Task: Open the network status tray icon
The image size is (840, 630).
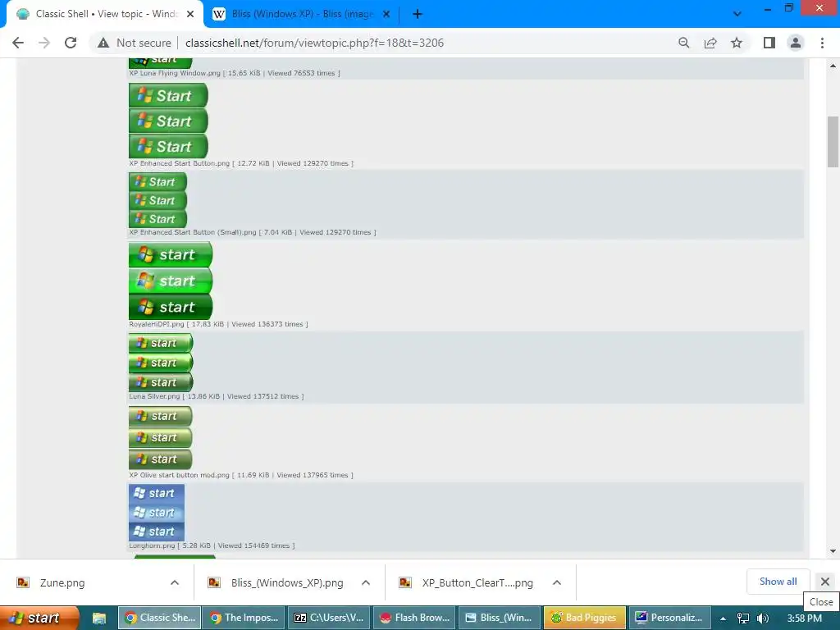Action: click(743, 619)
